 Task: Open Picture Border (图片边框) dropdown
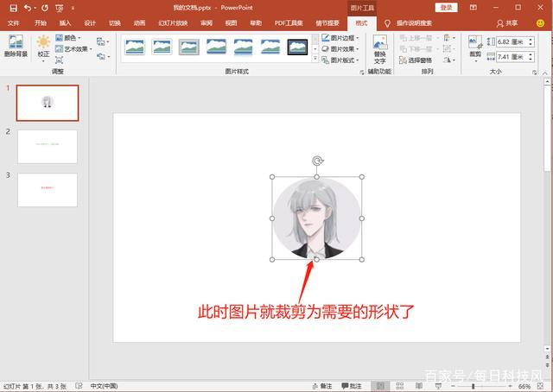pos(340,38)
